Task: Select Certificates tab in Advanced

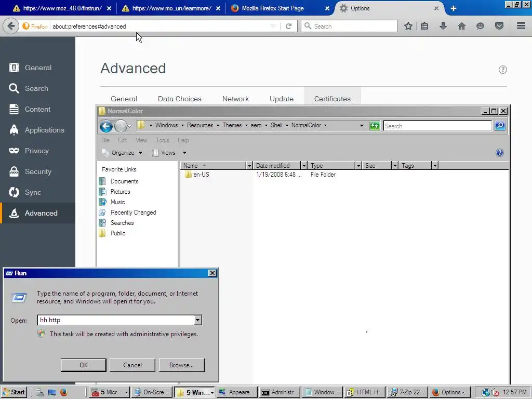Action: (332, 99)
